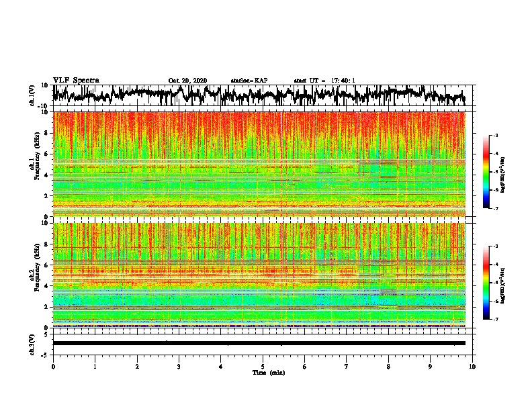The width and height of the screenshot is (532, 411).
Task: Click time axis tick label '3'
Action: pyautogui.click(x=179, y=367)
